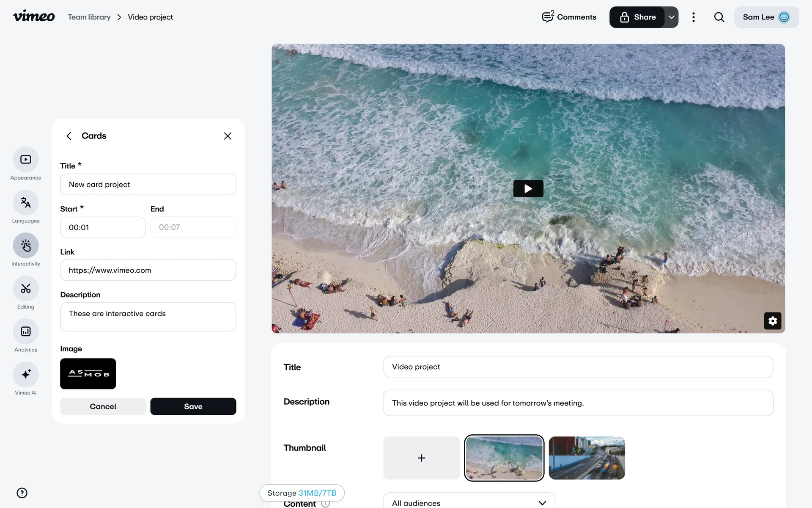
Task: Expand the All audiences dropdown
Action: click(x=469, y=502)
